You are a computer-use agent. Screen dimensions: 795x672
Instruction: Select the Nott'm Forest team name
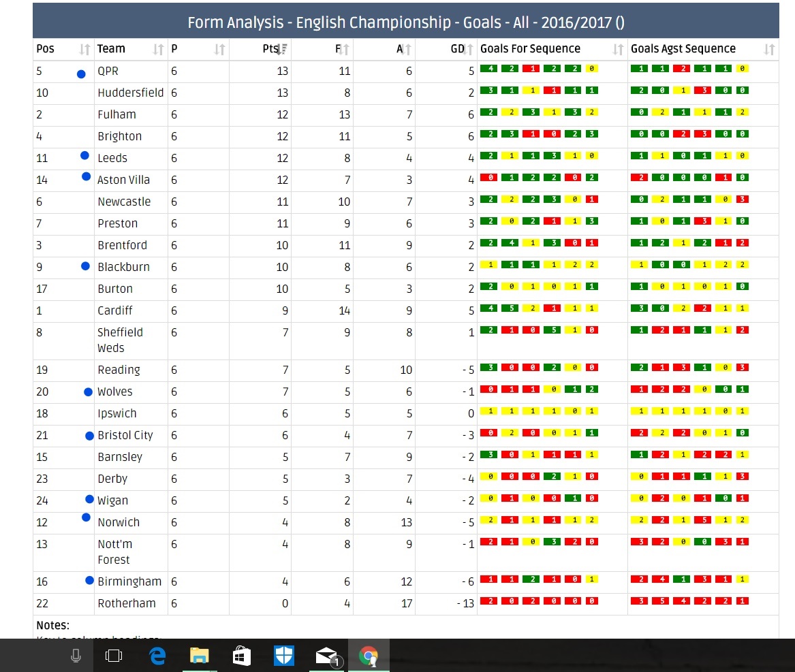(x=115, y=552)
